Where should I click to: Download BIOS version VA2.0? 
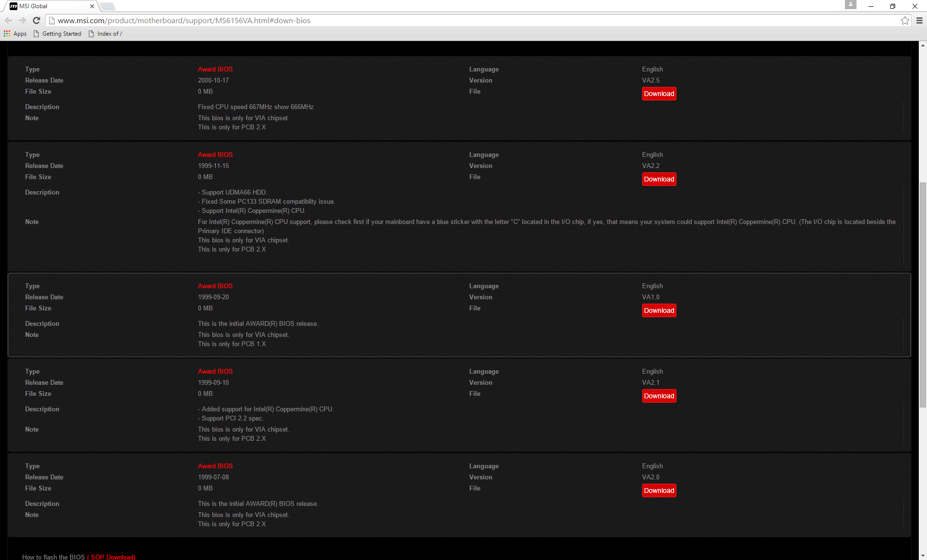(x=659, y=490)
